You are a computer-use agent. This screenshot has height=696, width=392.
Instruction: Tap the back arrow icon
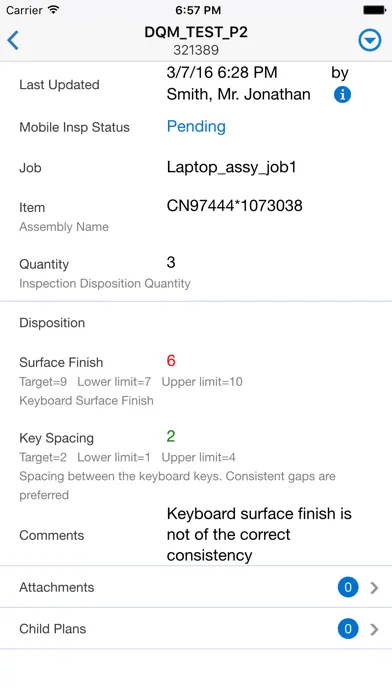click(13, 40)
